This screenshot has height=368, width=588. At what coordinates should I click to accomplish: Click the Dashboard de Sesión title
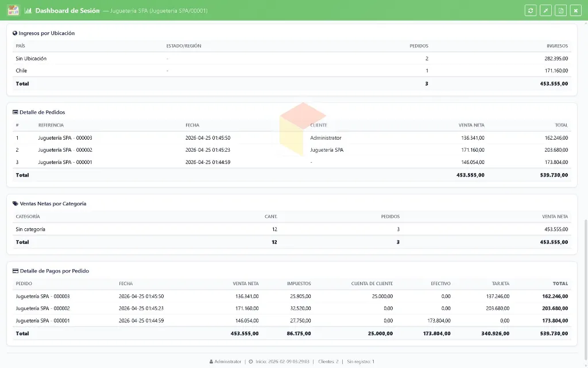point(68,10)
